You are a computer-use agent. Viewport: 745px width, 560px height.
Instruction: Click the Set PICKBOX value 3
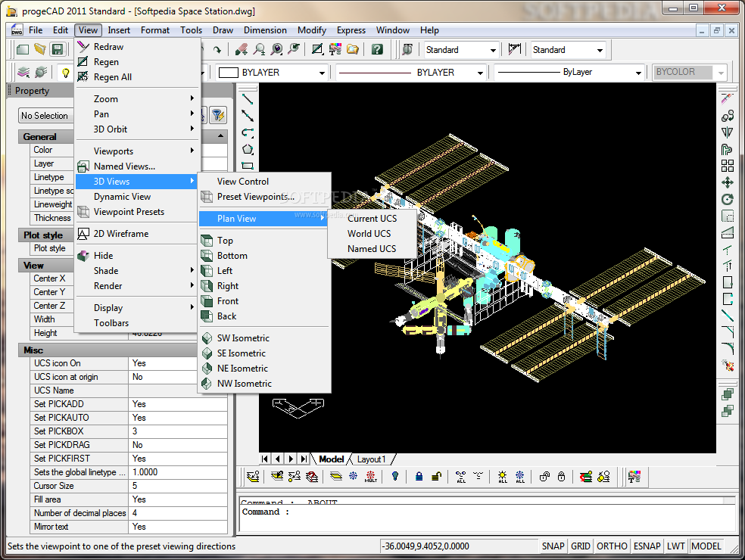178,431
